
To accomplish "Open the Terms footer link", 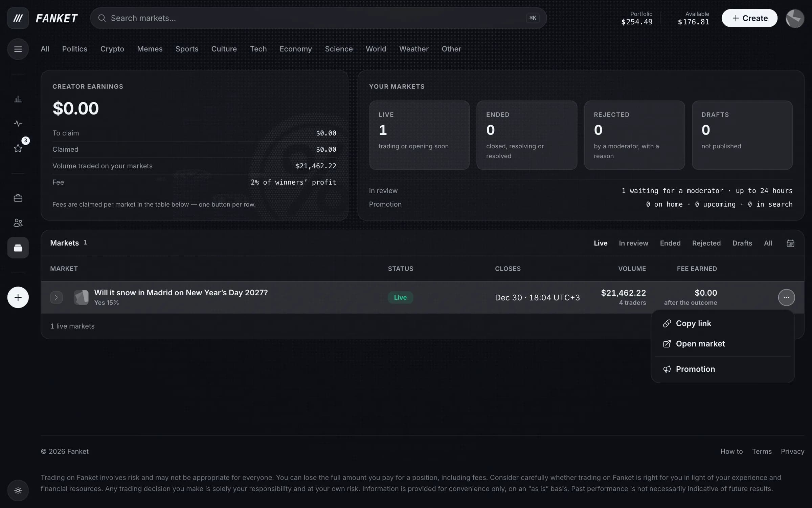I will tap(762, 451).
